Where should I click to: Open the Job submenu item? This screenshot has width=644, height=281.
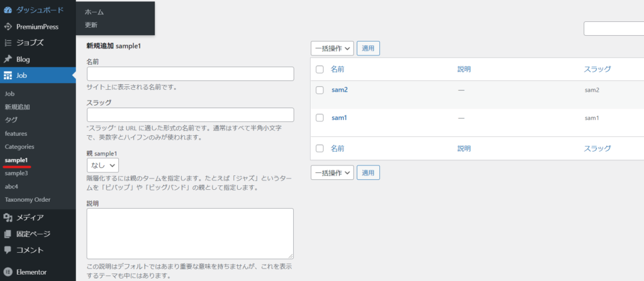pos(9,94)
